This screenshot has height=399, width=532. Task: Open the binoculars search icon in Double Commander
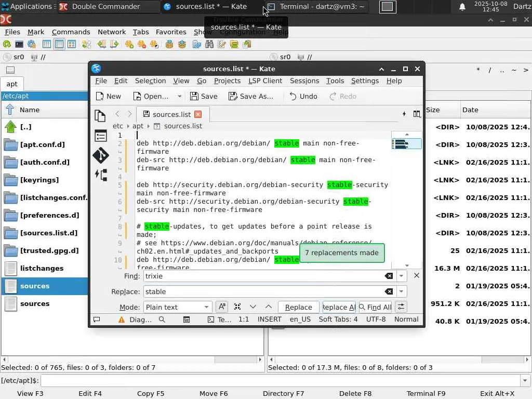(x=209, y=44)
